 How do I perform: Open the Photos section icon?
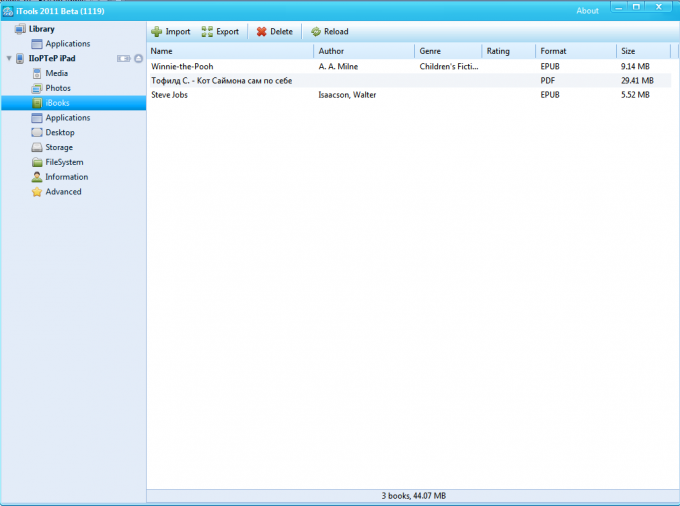click(x=37, y=88)
